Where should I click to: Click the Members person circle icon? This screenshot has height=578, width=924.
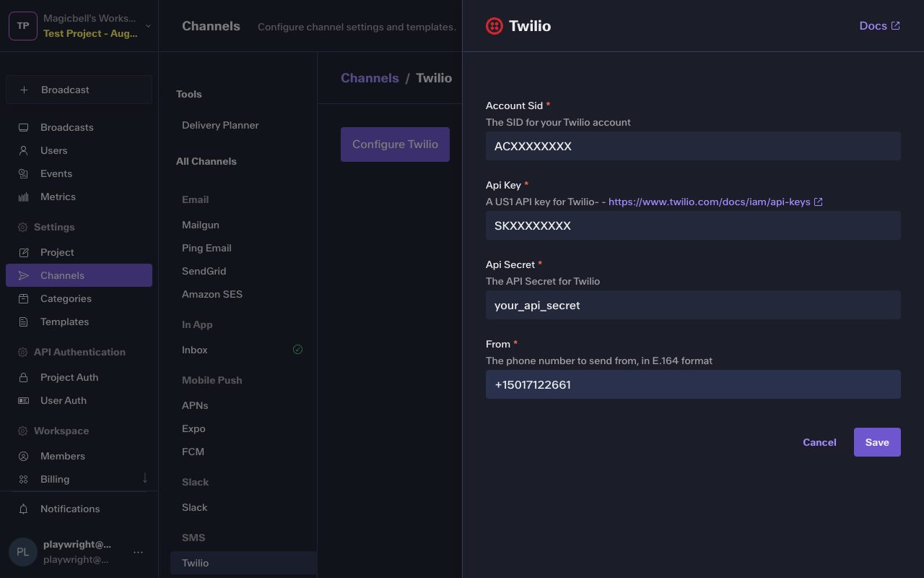point(23,456)
